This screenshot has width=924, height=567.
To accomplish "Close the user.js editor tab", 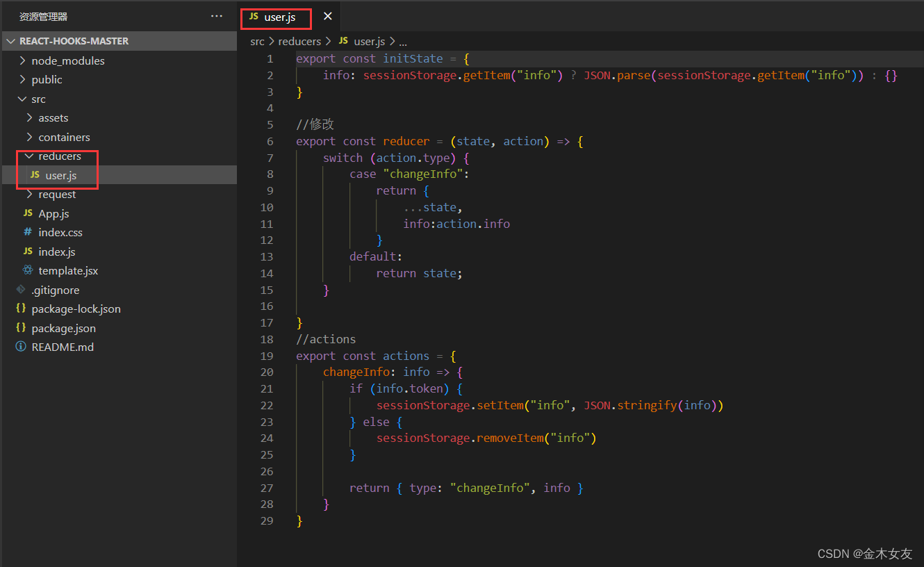I will click(x=328, y=16).
